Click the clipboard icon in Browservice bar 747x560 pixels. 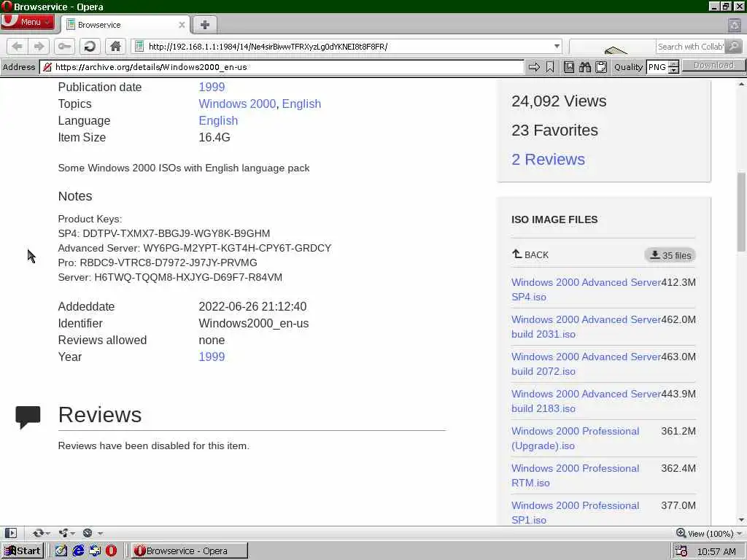[601, 67]
